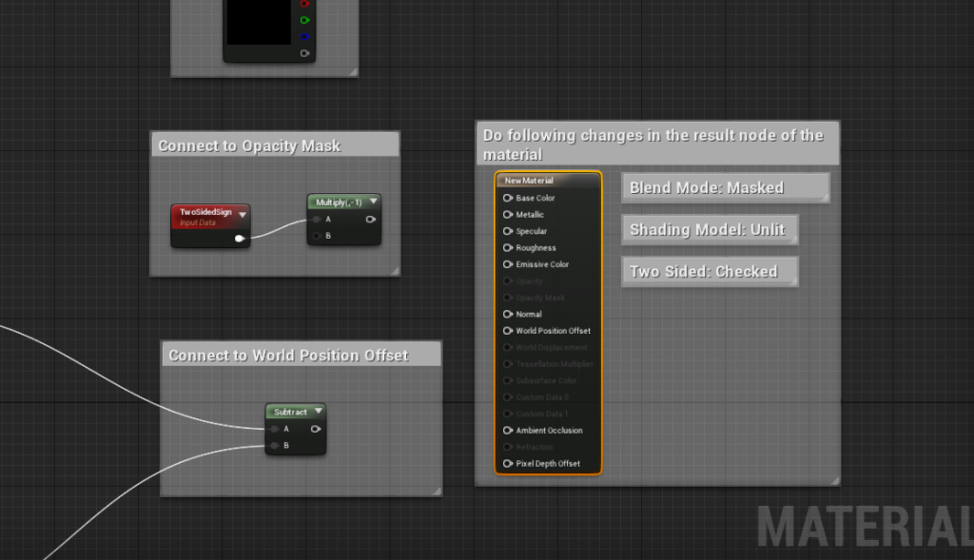Click the Specular input pin
This screenshot has height=560, width=974.
click(x=508, y=231)
